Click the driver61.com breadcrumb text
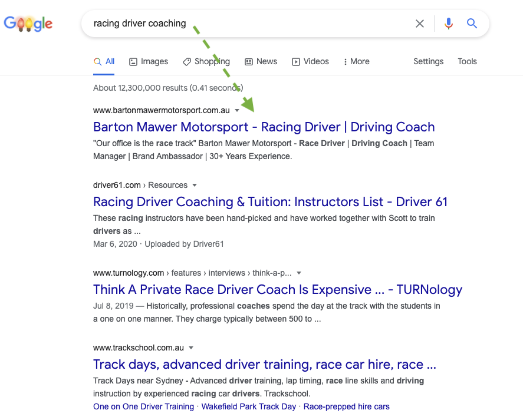The height and width of the screenshot is (420, 523). (140, 186)
